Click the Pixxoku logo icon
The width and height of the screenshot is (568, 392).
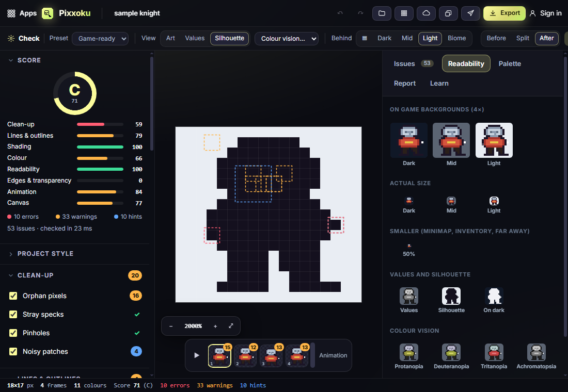click(48, 13)
